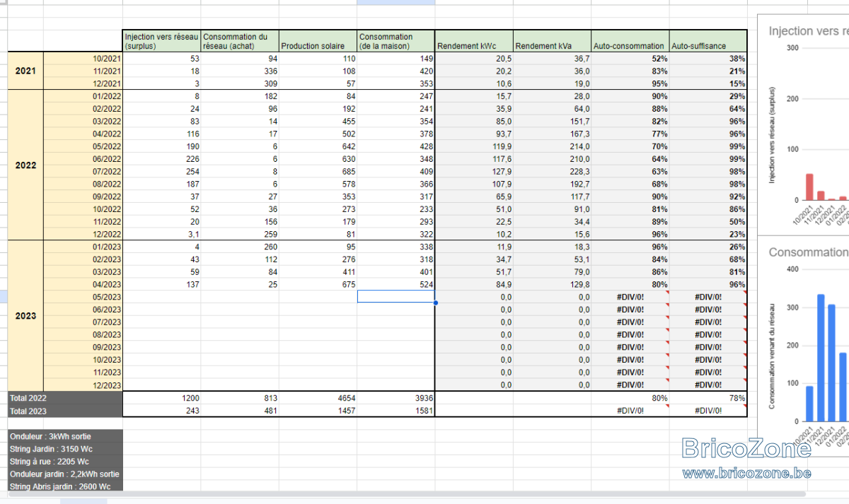Select the 'Total 2022' row label

[65, 398]
